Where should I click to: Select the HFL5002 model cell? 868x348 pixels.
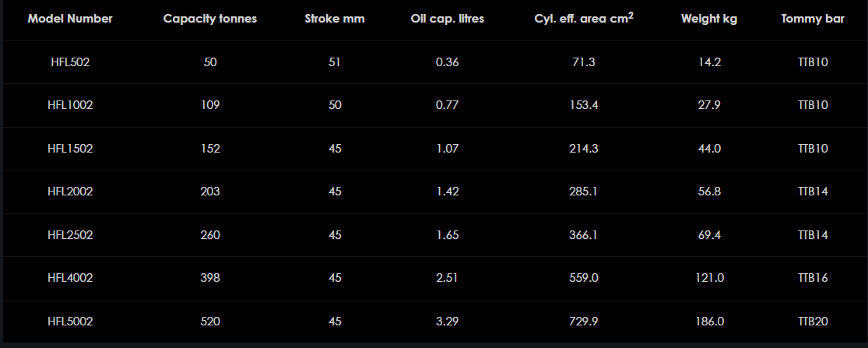pyautogui.click(x=70, y=321)
